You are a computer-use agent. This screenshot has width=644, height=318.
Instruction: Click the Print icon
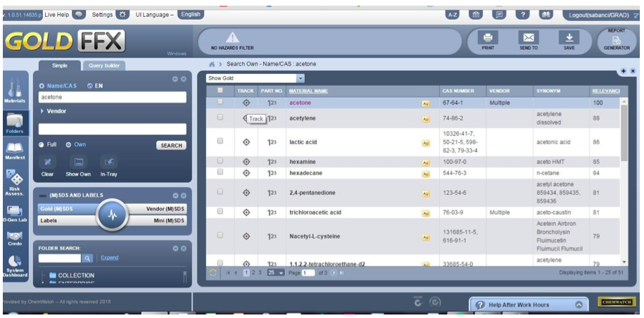click(x=488, y=38)
